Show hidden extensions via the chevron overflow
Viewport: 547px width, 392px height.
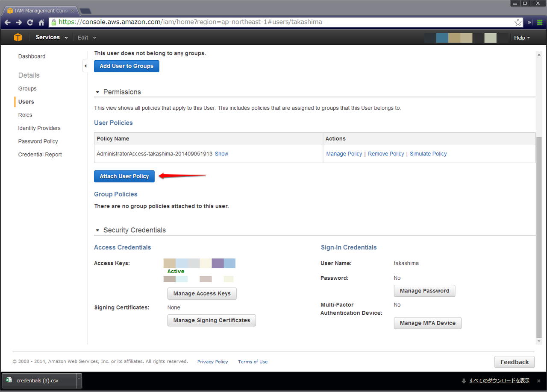tap(530, 22)
